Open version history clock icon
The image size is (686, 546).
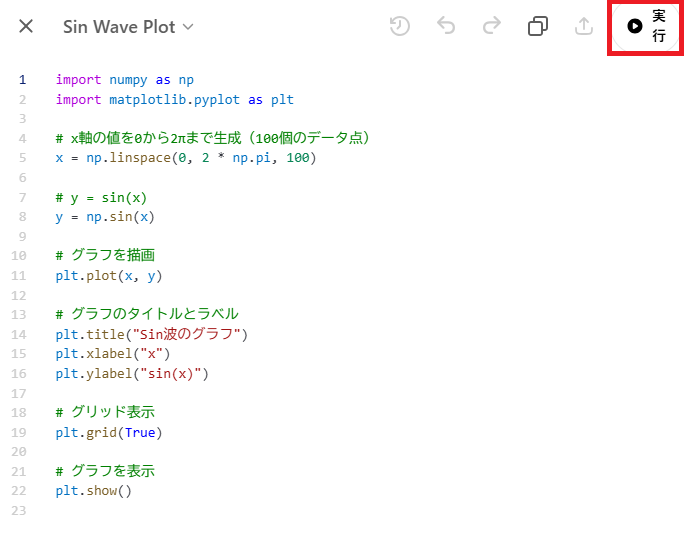click(x=399, y=26)
